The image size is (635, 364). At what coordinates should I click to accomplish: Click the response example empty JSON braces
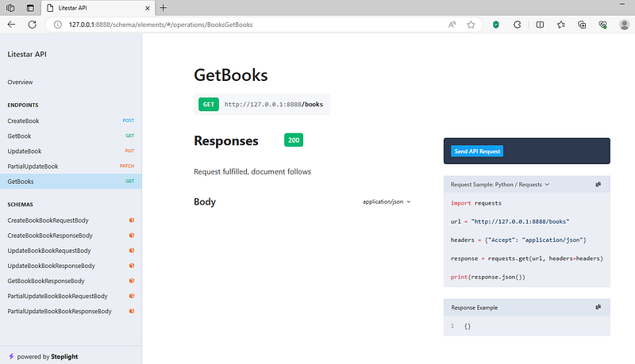(468, 327)
